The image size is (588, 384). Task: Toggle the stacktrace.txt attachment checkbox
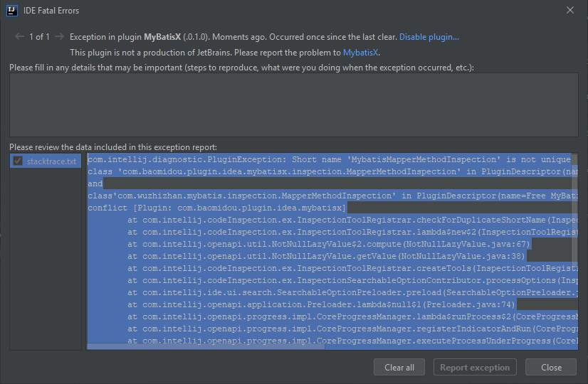click(x=18, y=161)
